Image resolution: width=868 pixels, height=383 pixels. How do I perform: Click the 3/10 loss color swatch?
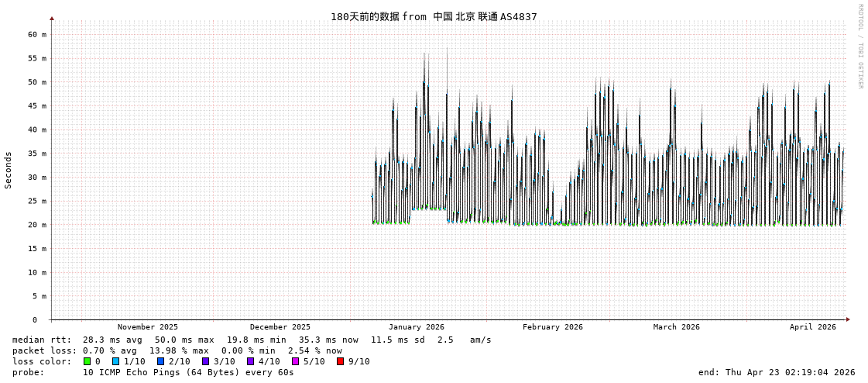coord(206,361)
